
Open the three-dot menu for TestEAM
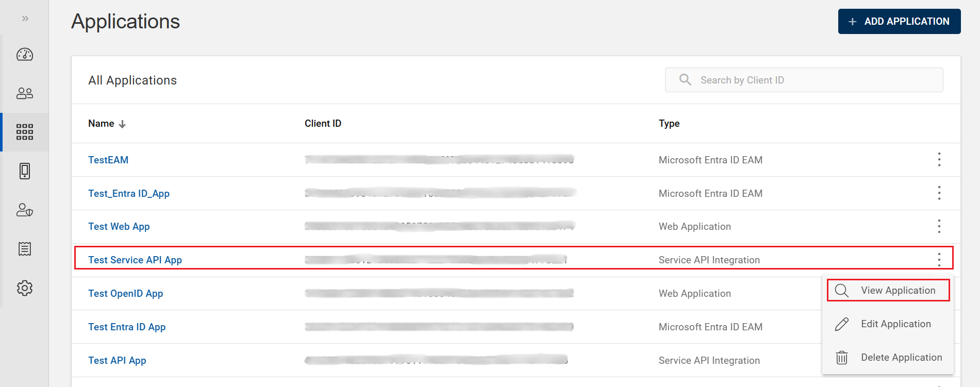pyautogui.click(x=939, y=160)
